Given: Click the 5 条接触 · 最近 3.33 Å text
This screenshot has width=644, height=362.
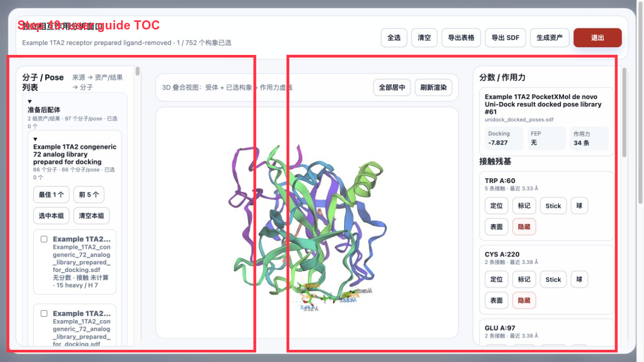Looking at the screenshot, I should pyautogui.click(x=511, y=189).
